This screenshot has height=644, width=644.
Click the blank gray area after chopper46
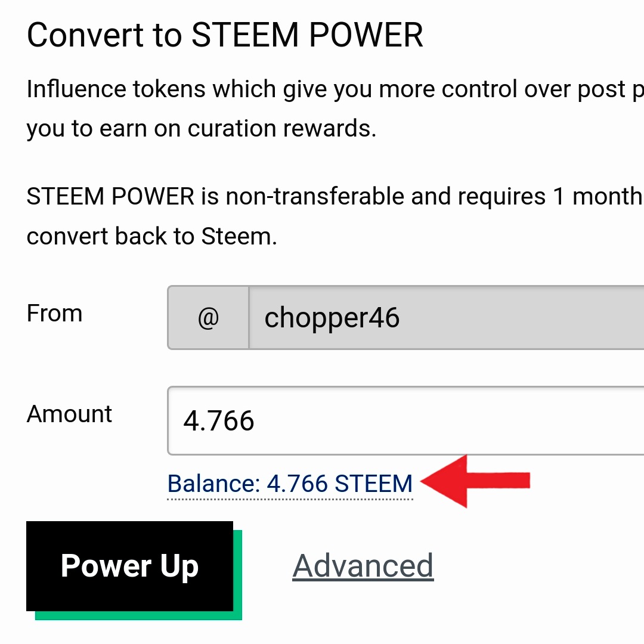pos(522,317)
